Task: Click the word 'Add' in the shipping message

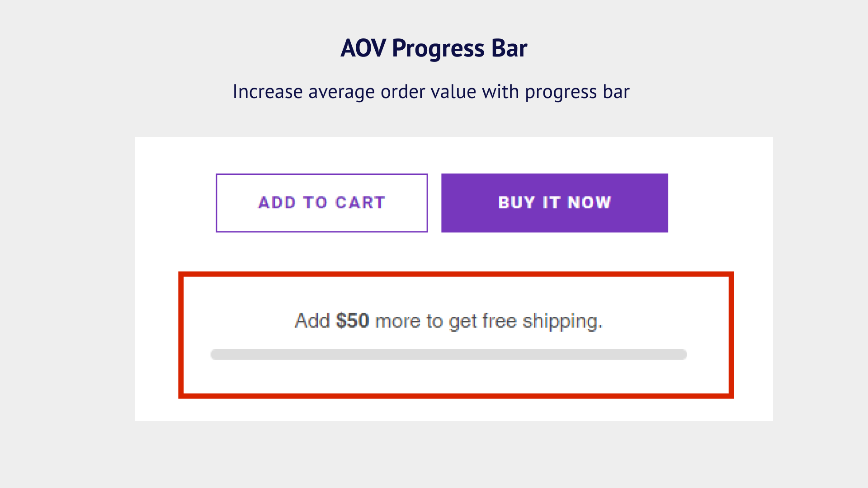Action: (312, 321)
